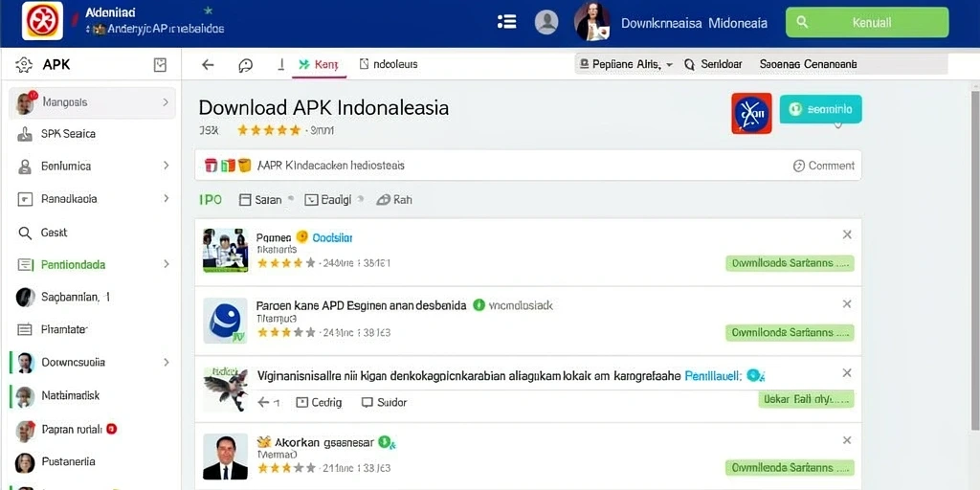Click the Downkneaisa Midoneaia header text
Viewport: 980px width, 490px height.
(x=695, y=23)
